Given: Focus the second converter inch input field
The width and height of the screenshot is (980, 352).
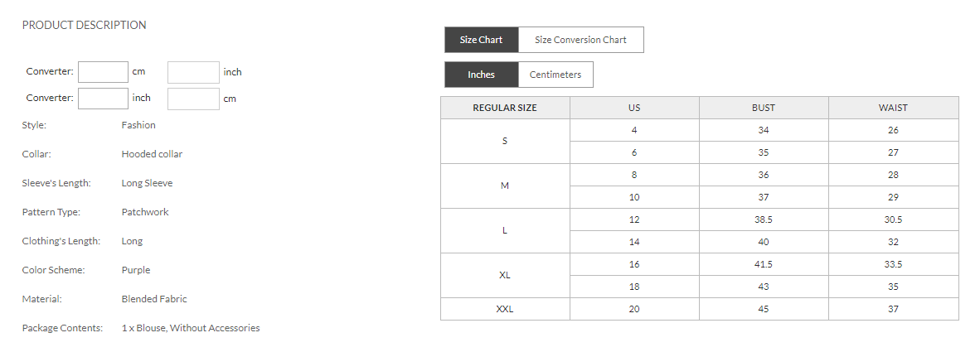Looking at the screenshot, I should pos(103,99).
